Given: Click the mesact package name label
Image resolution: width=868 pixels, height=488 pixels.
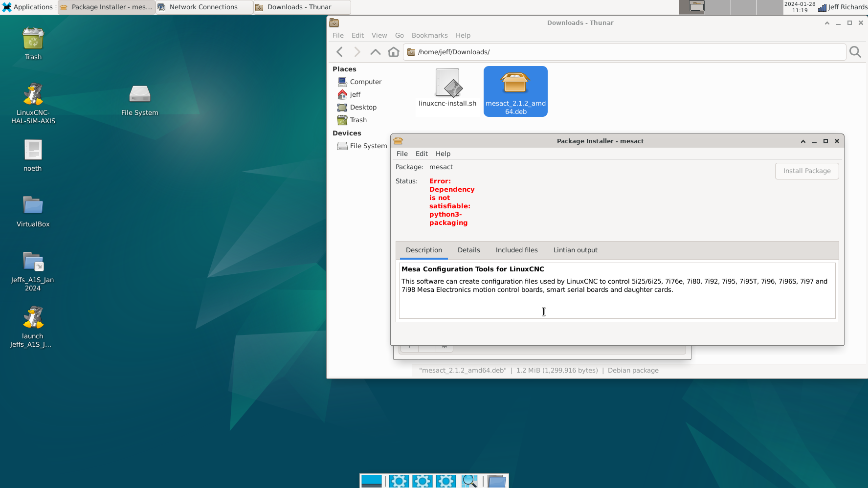Looking at the screenshot, I should pos(441,167).
